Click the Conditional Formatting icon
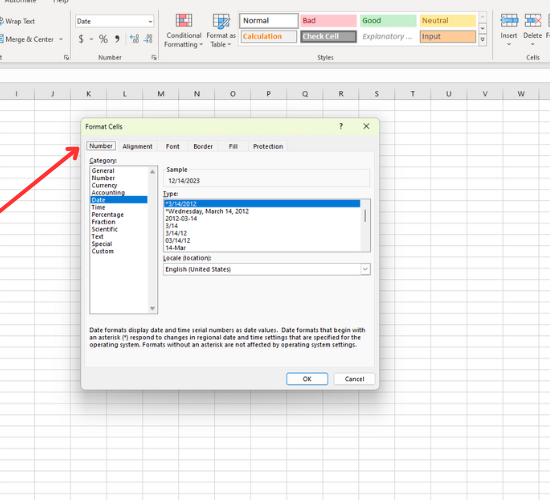Viewport: 550px width, 500px height. click(184, 21)
